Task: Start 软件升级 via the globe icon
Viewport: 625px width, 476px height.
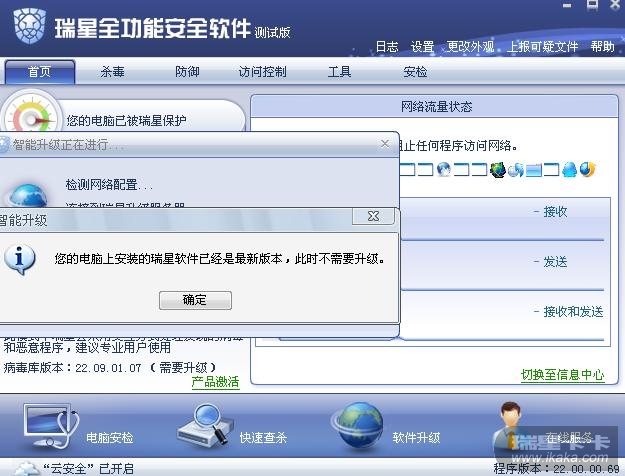Action: (x=358, y=427)
